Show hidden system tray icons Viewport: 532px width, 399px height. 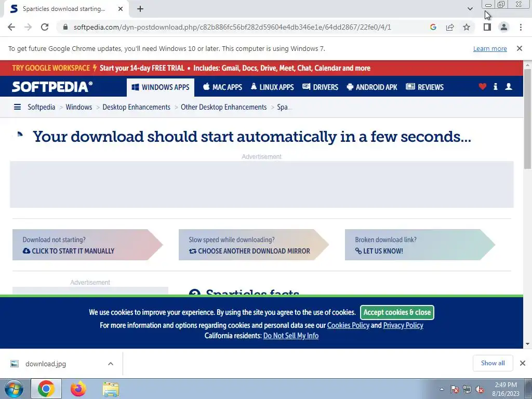pos(442,389)
